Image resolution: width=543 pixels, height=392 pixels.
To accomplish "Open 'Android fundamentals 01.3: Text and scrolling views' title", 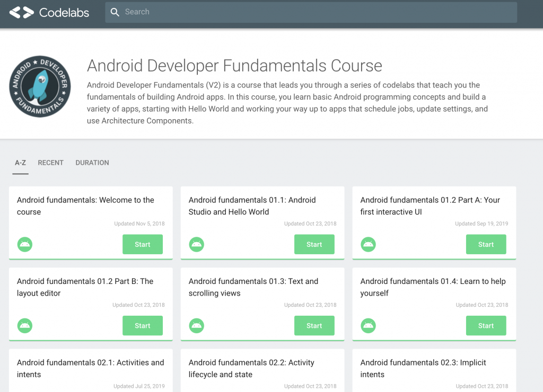I will tap(253, 287).
